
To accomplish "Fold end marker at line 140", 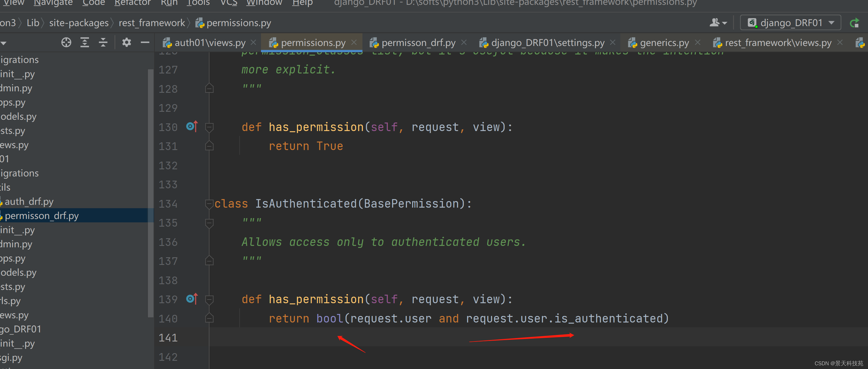I will (209, 318).
